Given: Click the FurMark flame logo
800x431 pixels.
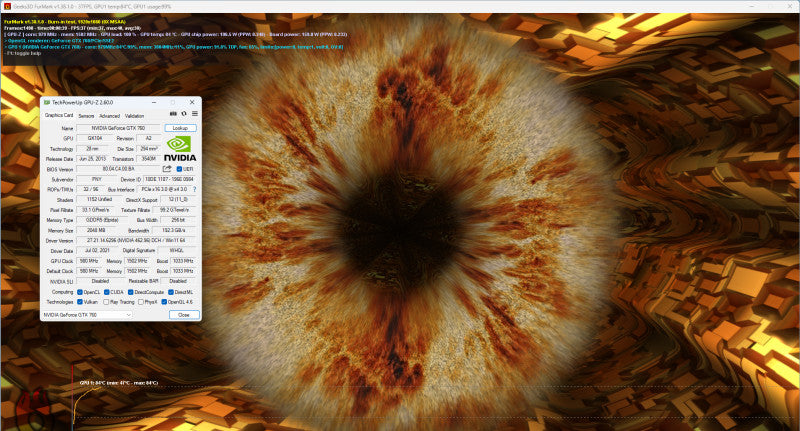Looking at the screenshot, I should click(x=33, y=408).
